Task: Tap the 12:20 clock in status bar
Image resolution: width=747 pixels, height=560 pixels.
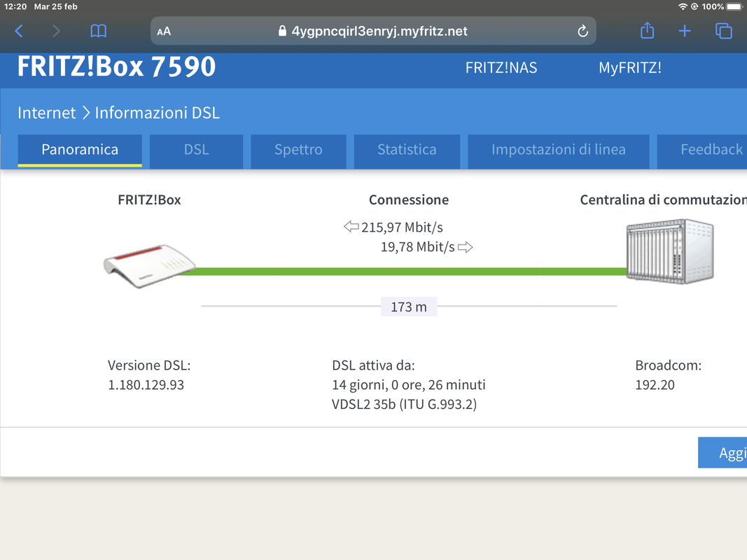Action: click(15, 7)
